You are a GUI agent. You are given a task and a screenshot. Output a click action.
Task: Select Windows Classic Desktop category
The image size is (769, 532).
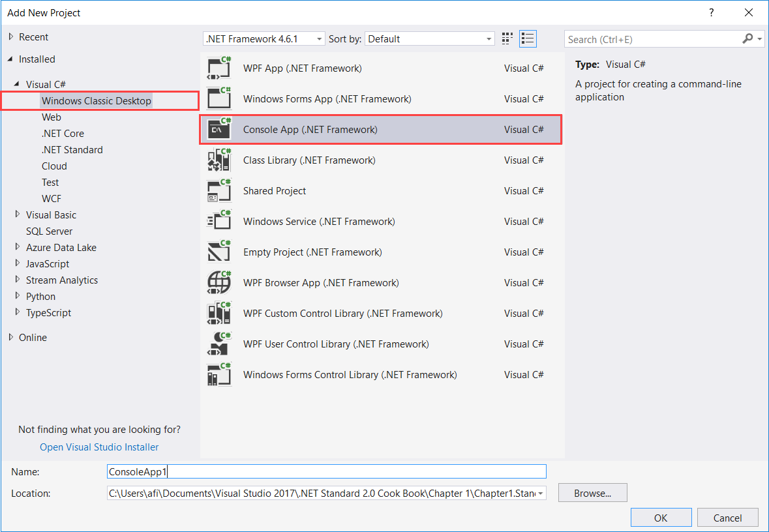click(96, 100)
